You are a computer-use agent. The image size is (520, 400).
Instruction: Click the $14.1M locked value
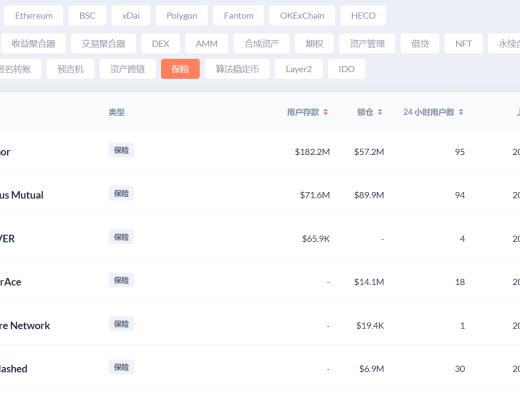pyautogui.click(x=369, y=282)
